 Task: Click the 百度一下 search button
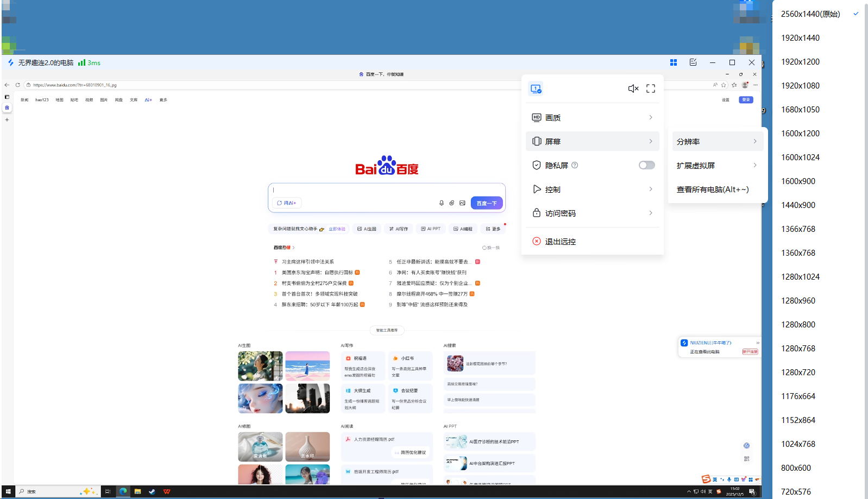coord(487,203)
